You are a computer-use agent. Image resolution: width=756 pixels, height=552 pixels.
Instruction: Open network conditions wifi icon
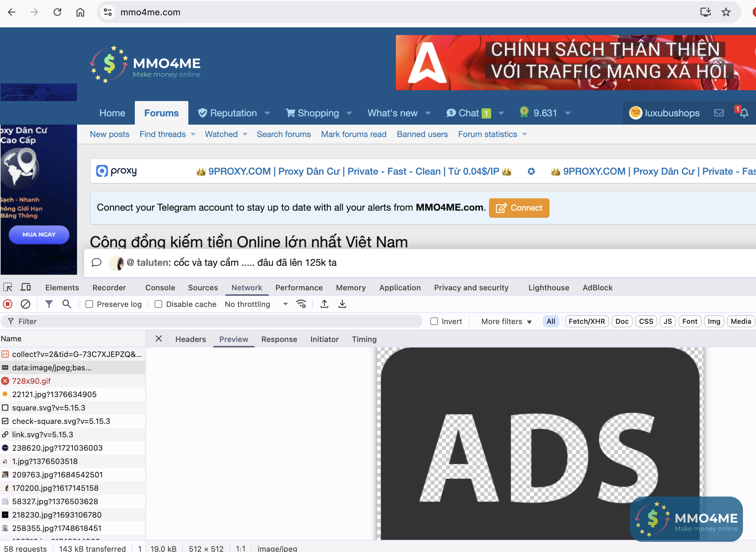pos(301,304)
